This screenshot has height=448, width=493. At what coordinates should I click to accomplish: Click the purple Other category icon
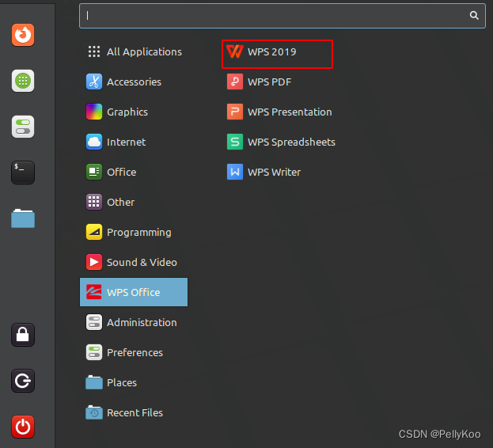tap(94, 202)
